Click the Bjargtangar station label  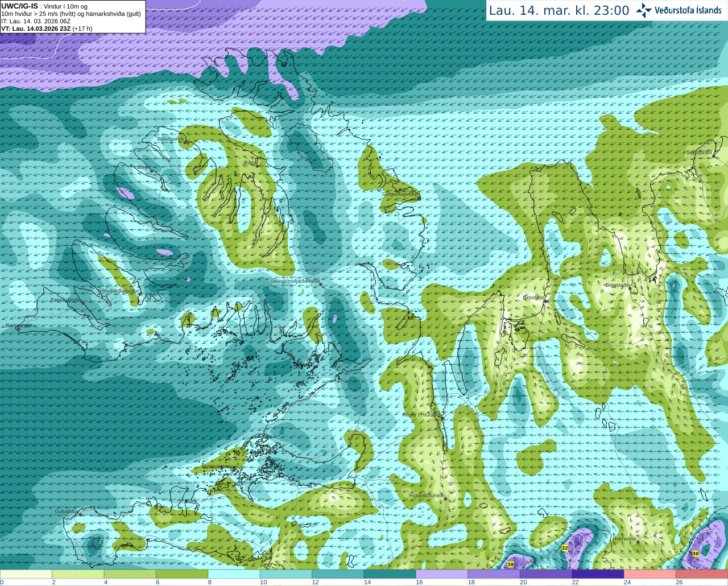point(19,325)
